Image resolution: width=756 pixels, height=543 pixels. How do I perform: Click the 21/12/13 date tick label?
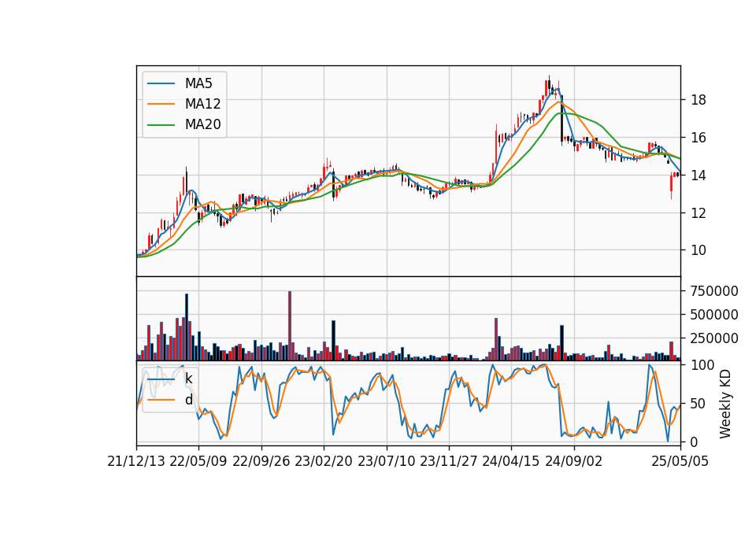[136, 461]
